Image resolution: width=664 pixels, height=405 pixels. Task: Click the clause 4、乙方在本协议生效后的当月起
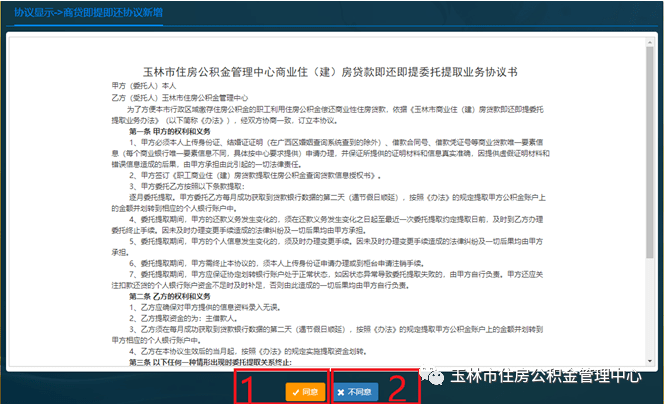click(248, 351)
